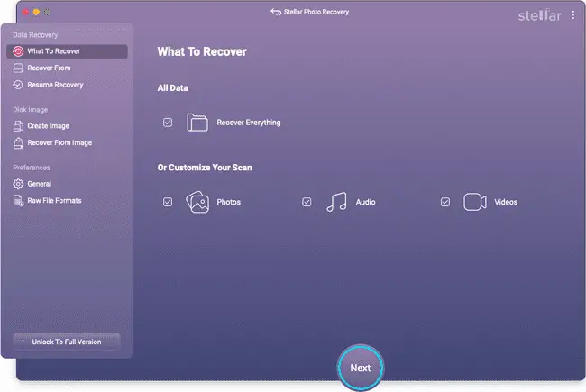The width and height of the screenshot is (586, 392).
Task: Click the Recover From drive icon
Action: point(18,68)
